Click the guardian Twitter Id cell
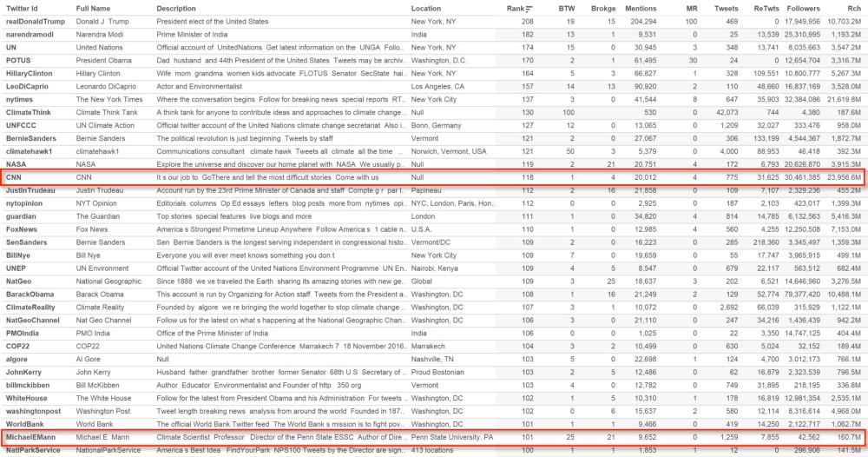The width and height of the screenshot is (868, 457). point(21,216)
